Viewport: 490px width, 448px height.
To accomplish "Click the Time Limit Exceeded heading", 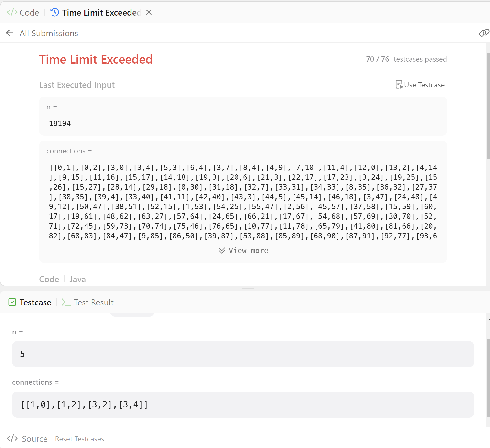I will pyautogui.click(x=96, y=59).
